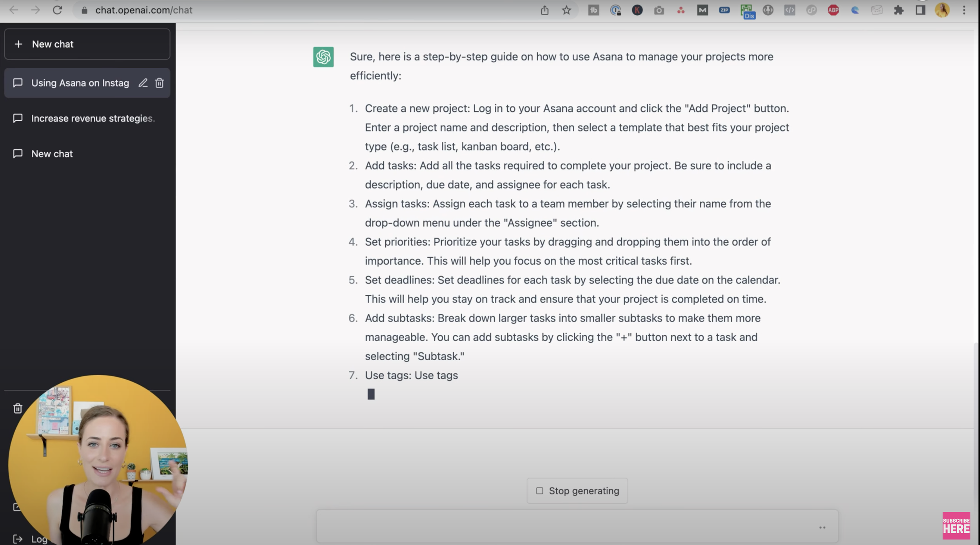Image resolution: width=980 pixels, height=545 pixels.
Task: Reload the ChatGPT page
Action: [57, 10]
